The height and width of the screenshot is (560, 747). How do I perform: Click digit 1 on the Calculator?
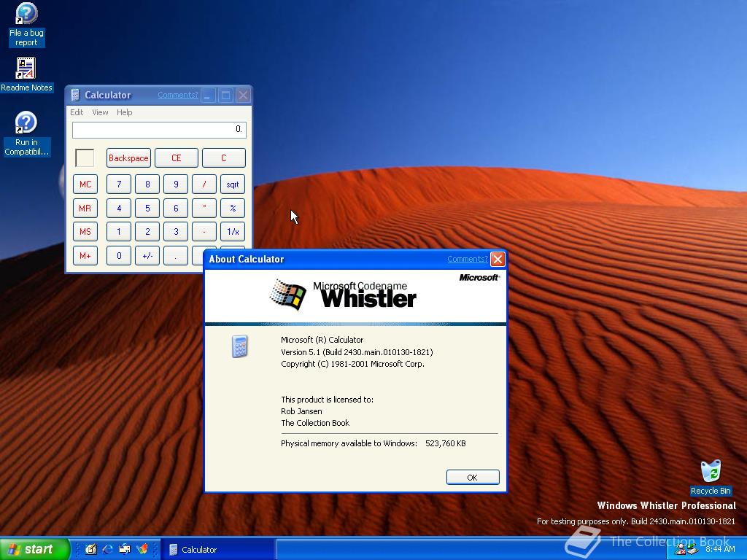click(x=119, y=231)
